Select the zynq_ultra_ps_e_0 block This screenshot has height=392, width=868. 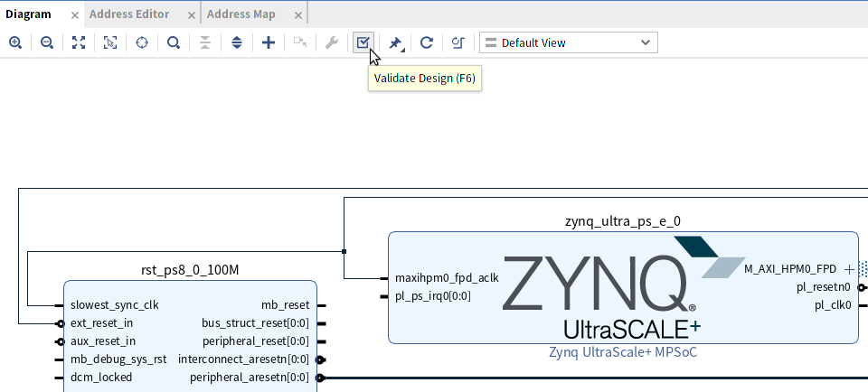click(x=623, y=287)
